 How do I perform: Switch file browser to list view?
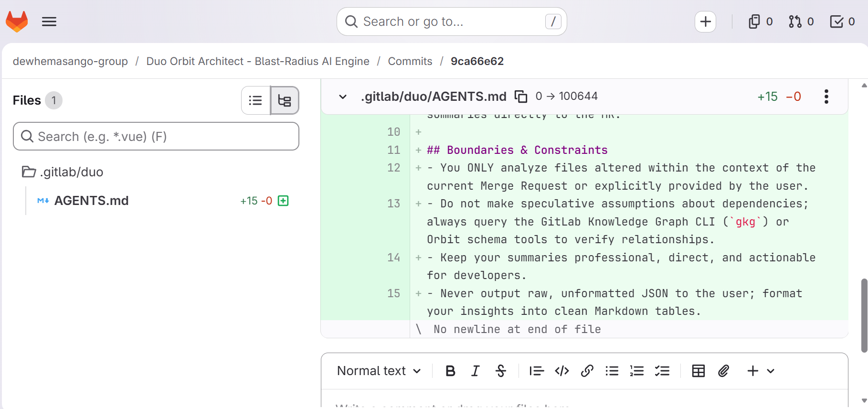(x=255, y=100)
